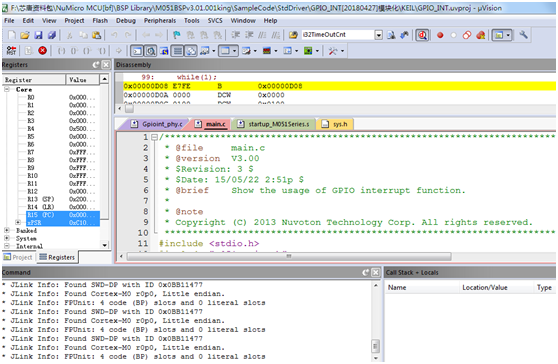
Task: Insert bookmark flag icon
Action: (177, 35)
